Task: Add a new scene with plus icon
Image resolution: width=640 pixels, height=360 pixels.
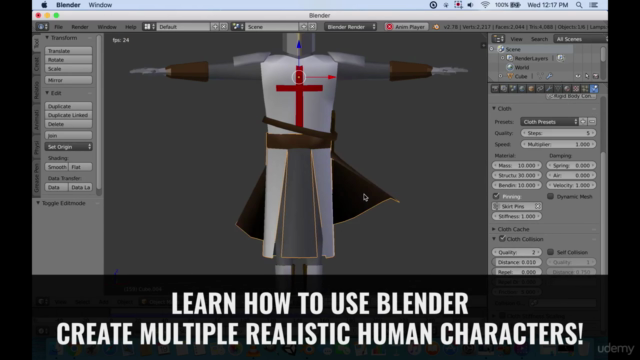Action: pyautogui.click(x=304, y=27)
